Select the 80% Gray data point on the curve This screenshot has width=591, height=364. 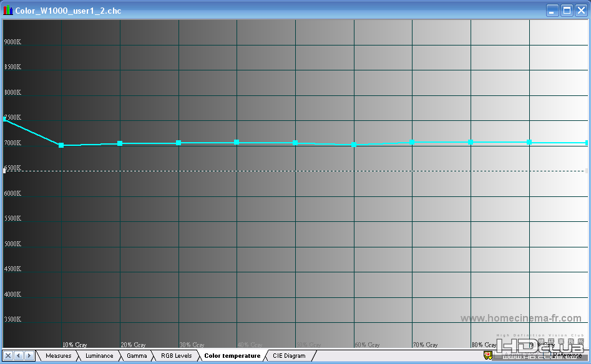[x=471, y=142]
